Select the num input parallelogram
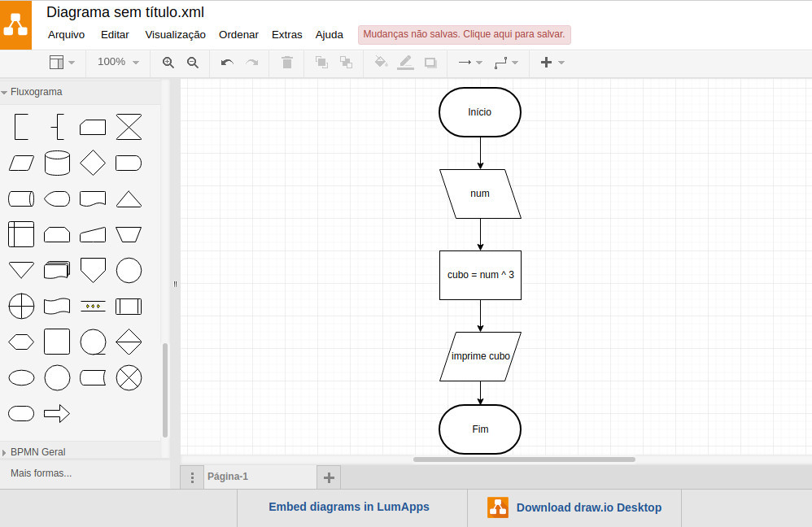The width and height of the screenshot is (812, 527). tap(480, 194)
